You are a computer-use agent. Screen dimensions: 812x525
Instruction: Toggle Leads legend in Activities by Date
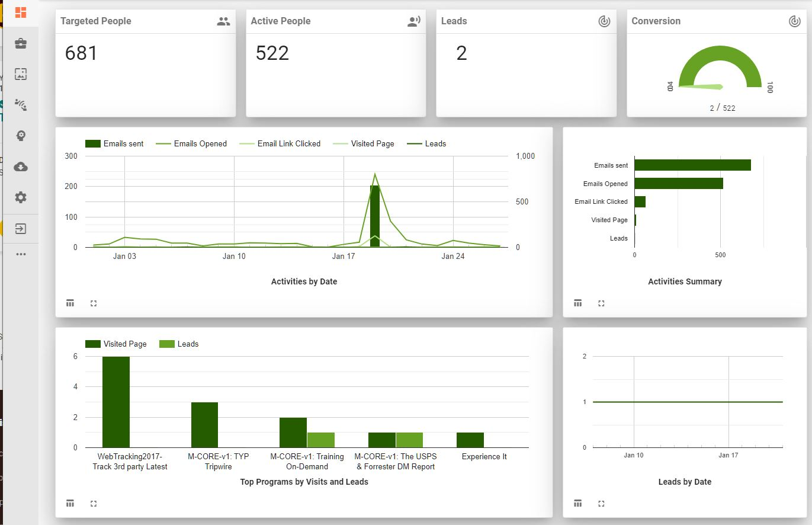point(426,143)
